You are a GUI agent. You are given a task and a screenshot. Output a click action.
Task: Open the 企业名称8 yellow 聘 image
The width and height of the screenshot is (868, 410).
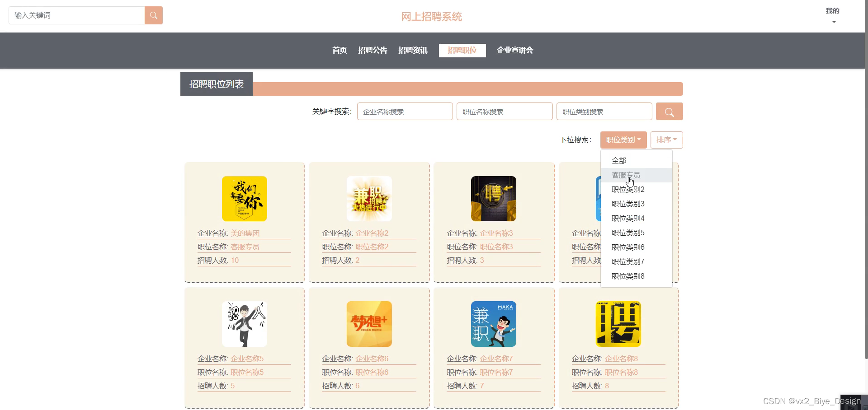pos(618,324)
